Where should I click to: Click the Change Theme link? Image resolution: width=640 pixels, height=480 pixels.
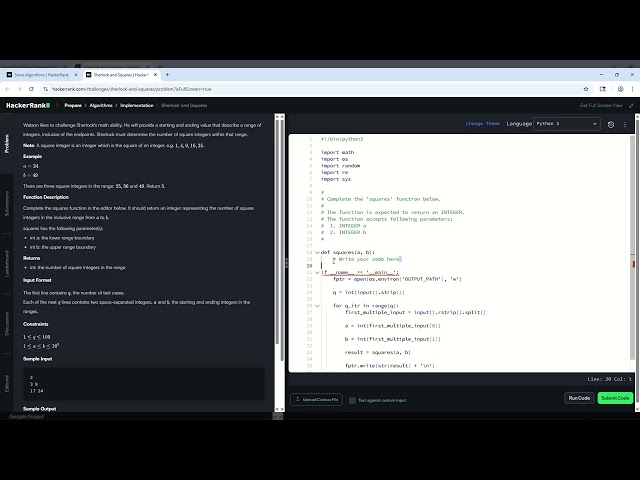click(x=482, y=124)
